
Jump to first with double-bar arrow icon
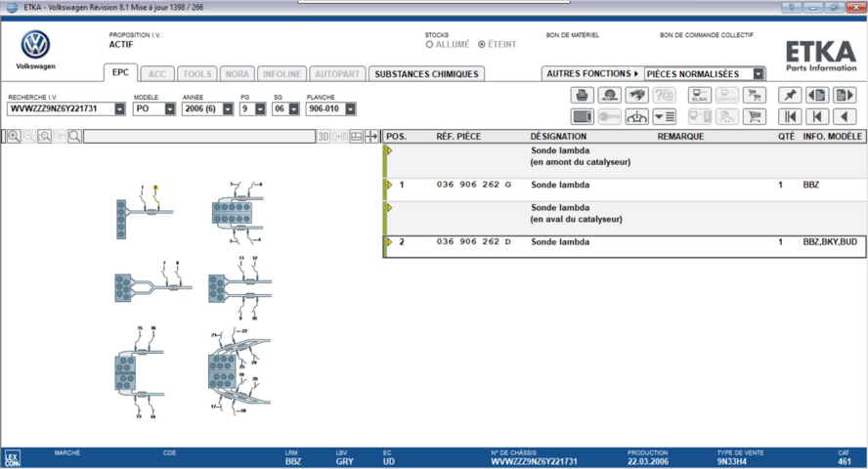click(790, 116)
